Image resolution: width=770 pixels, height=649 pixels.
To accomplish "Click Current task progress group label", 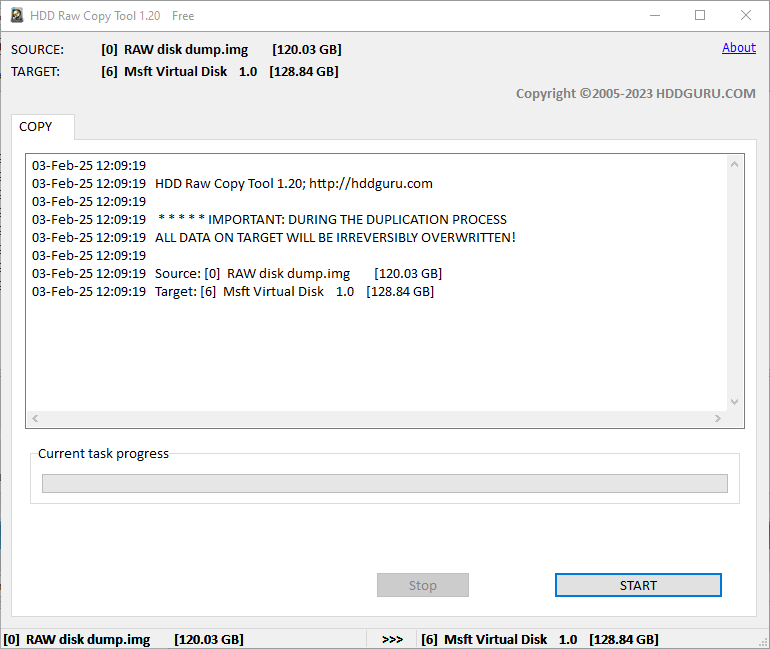I will [x=103, y=454].
